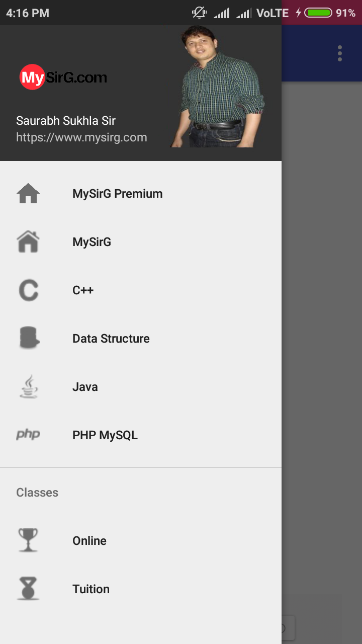Choose Tuition from the Classes section

[x=91, y=589]
